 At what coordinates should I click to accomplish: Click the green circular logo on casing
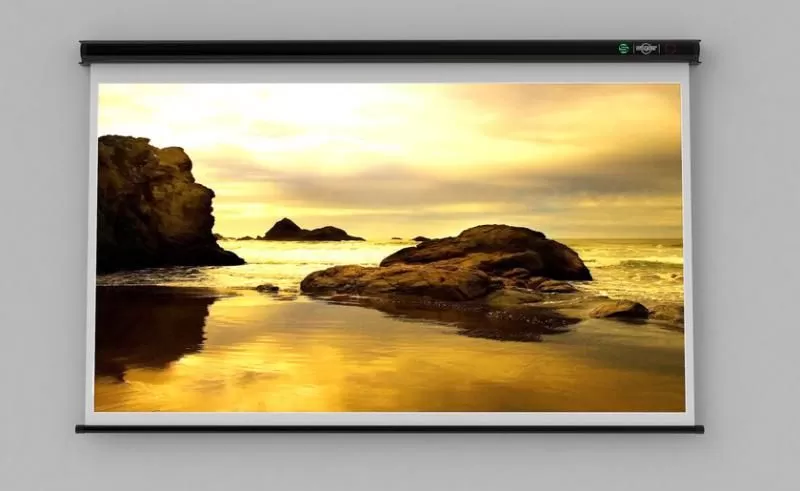pos(624,48)
